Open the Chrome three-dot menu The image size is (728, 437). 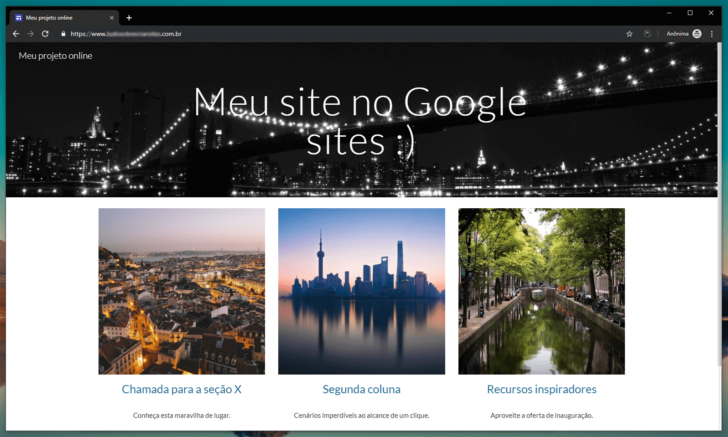[x=712, y=34]
